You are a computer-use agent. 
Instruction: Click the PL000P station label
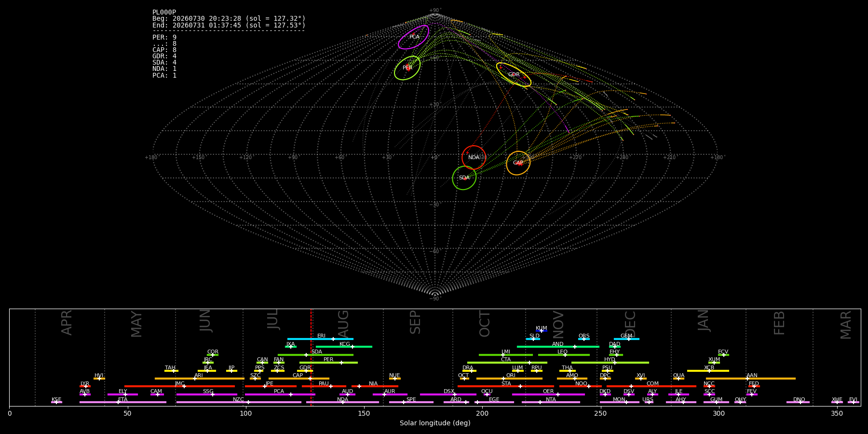(x=164, y=13)
